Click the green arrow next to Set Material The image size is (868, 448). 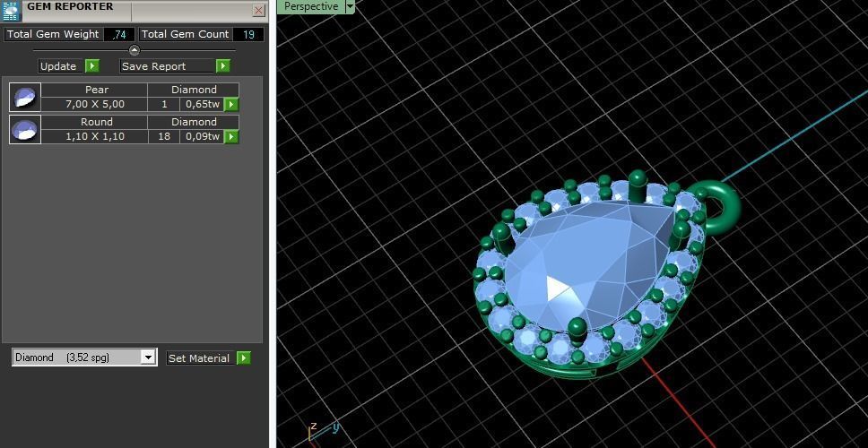pos(244,358)
